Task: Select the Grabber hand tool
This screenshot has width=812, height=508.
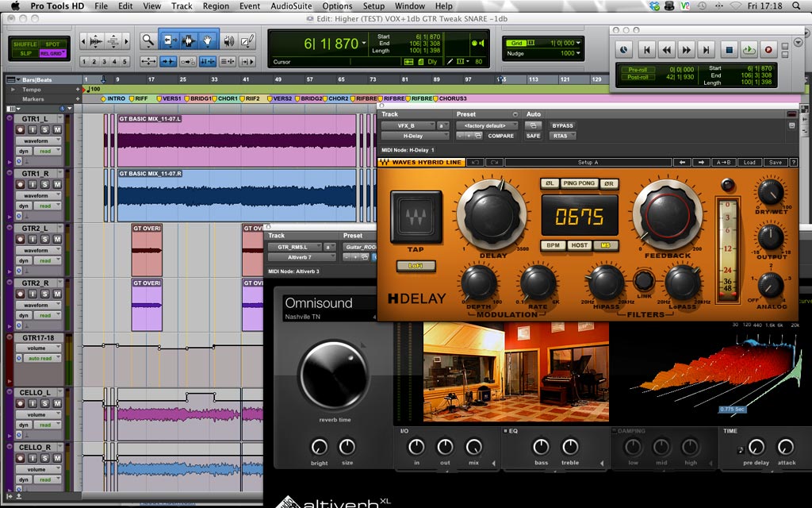Action: tap(209, 40)
